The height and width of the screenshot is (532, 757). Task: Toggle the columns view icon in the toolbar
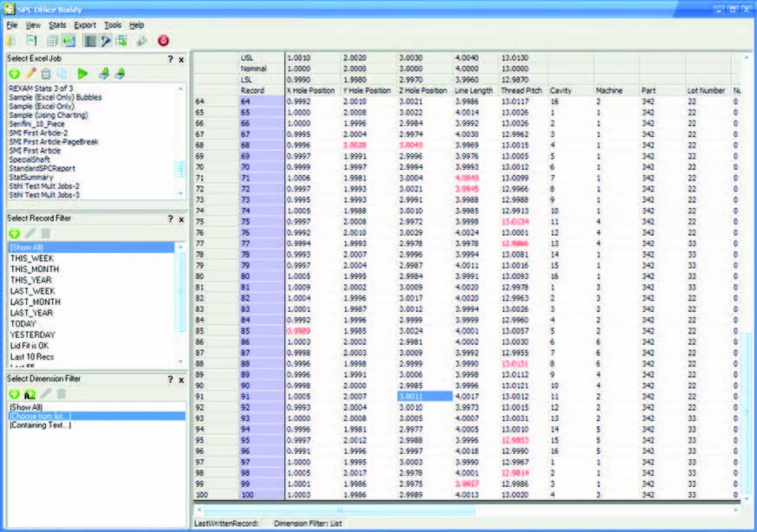90,41
